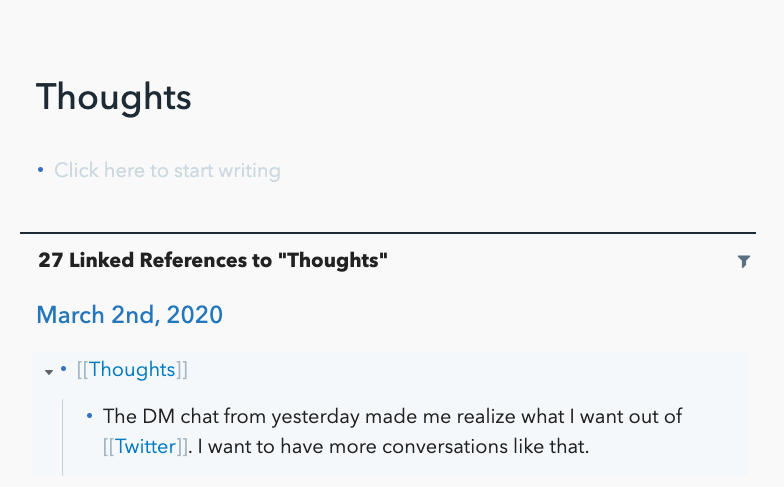Click the opening brackets before the Thoughts link
The width and height of the screenshot is (784, 487).
point(82,370)
